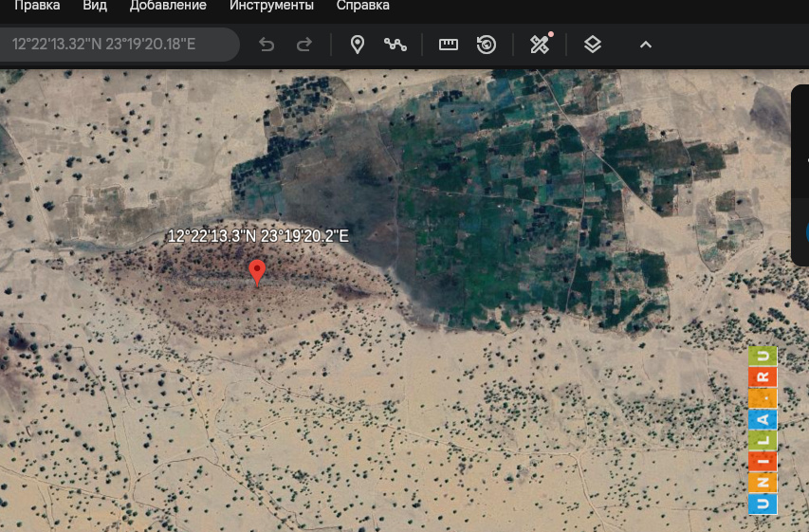
Task: Click the satellite tool icon with red dot
Action: pyautogui.click(x=540, y=45)
